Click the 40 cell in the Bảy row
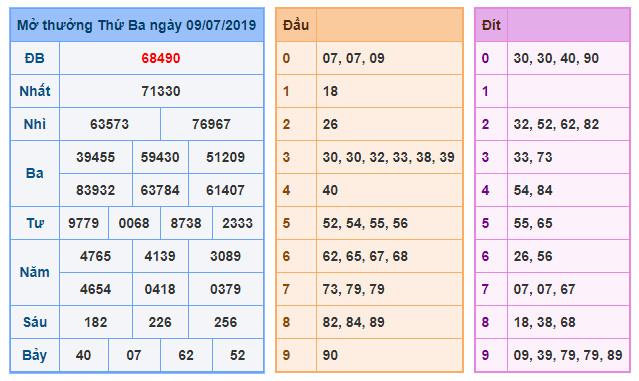 [x=84, y=355]
